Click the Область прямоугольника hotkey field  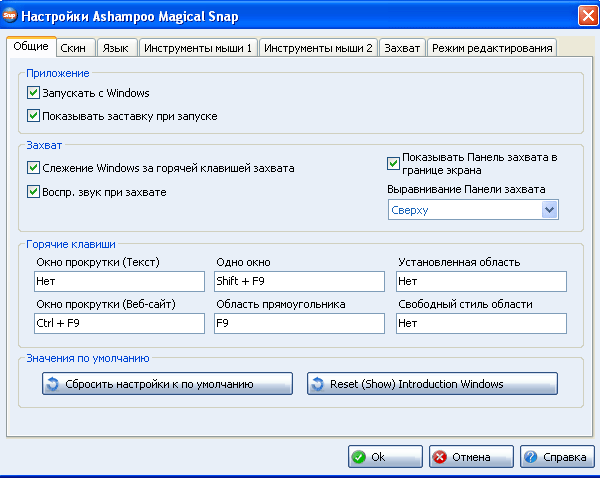click(x=299, y=323)
